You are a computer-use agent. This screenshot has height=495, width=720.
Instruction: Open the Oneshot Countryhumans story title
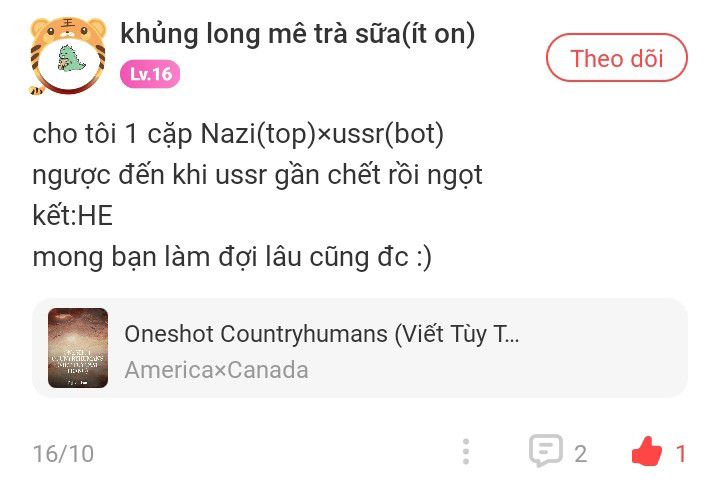pyautogui.click(x=321, y=334)
